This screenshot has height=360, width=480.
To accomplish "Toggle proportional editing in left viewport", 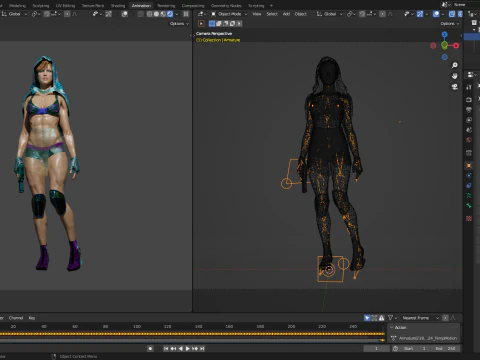I will [x=67, y=14].
